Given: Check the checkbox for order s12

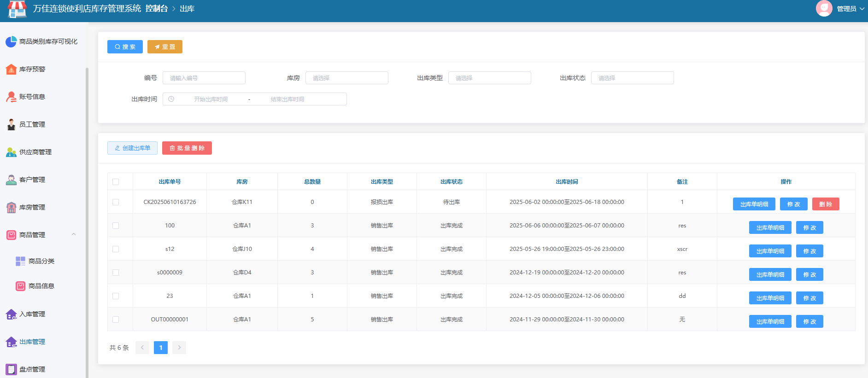Looking at the screenshot, I should click(x=116, y=249).
